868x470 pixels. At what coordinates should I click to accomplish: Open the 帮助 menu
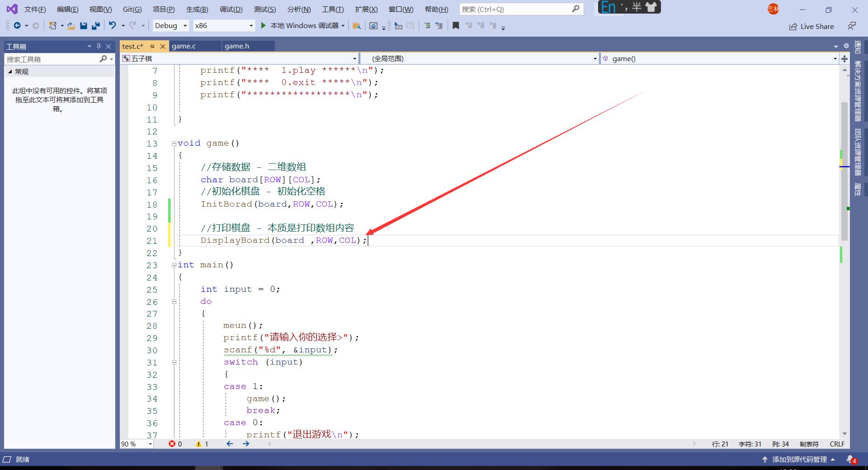[x=437, y=9]
